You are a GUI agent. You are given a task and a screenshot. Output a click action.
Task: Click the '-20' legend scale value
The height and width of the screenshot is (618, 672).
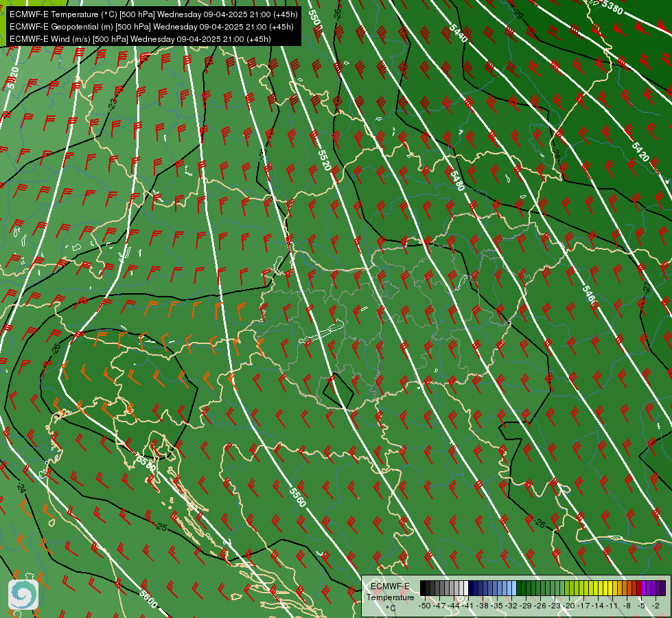(x=569, y=606)
